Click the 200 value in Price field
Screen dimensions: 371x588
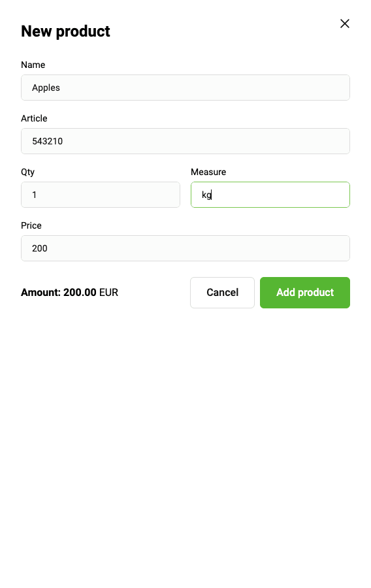click(x=40, y=249)
